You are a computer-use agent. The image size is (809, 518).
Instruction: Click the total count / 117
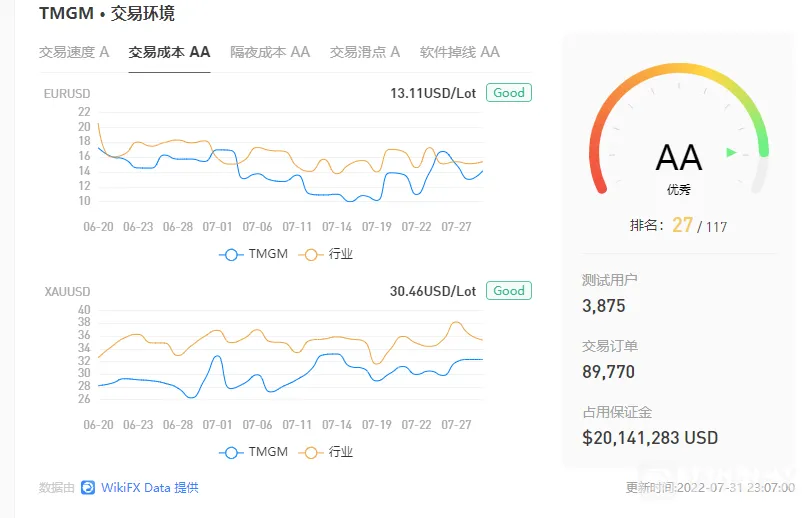tap(712, 226)
